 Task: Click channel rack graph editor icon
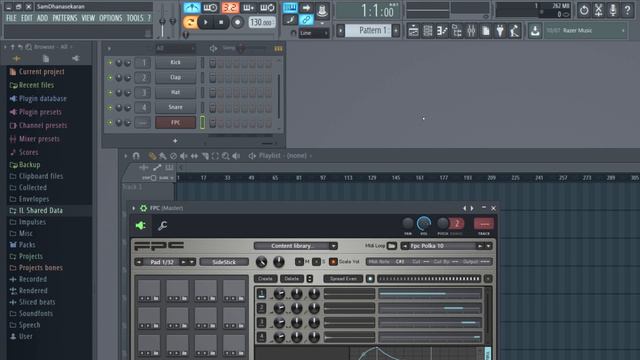coord(278,49)
